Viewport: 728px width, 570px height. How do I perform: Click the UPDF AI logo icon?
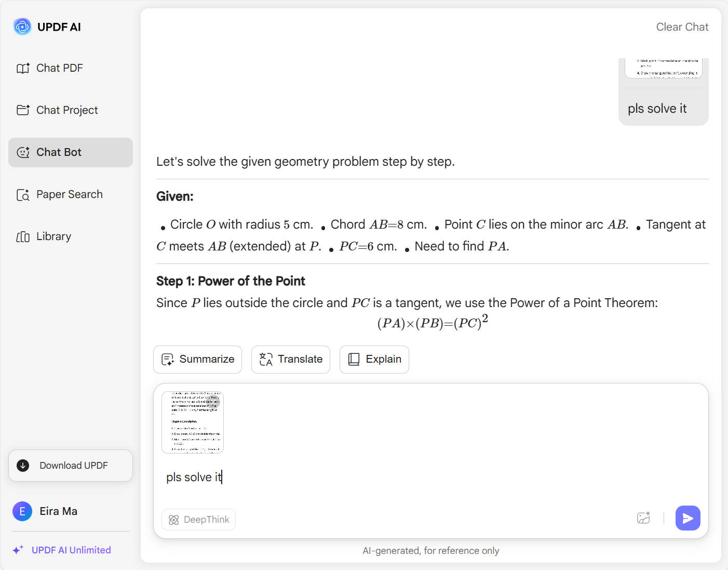click(x=22, y=26)
